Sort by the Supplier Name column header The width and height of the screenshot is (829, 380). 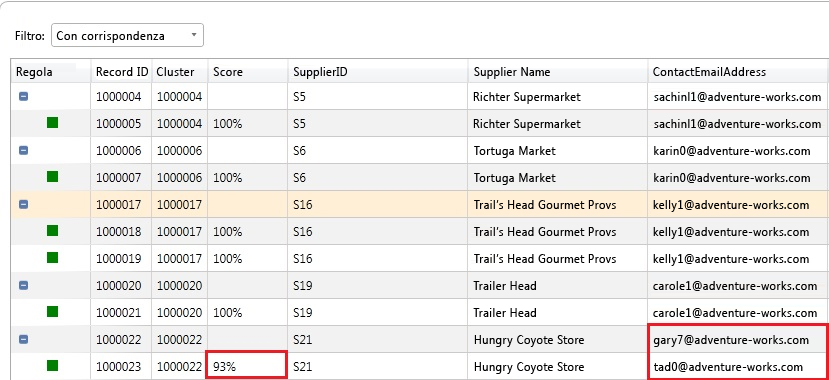point(557,71)
